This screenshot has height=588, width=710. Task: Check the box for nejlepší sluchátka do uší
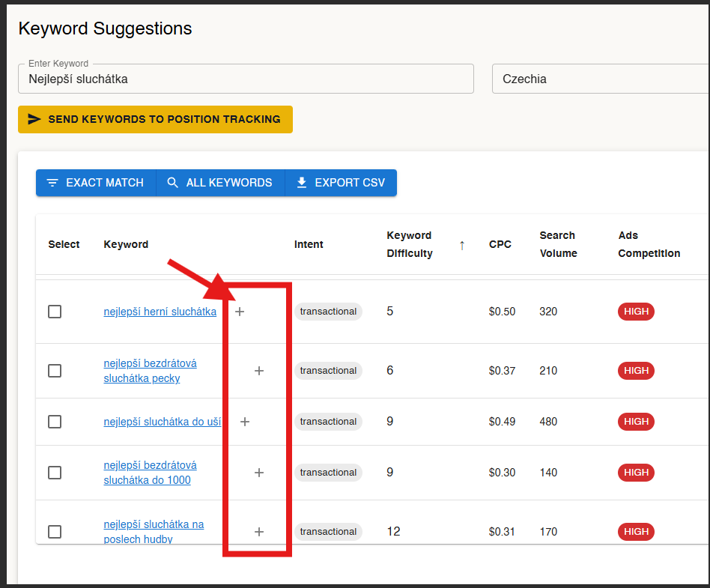(x=55, y=422)
